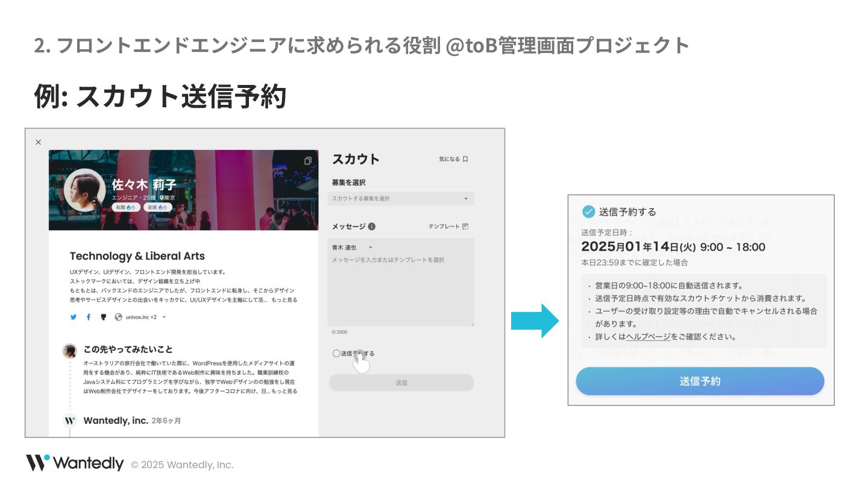Image resolution: width=868 pixels, height=488 pixels.
Task: Click the Technology & Liberal Arts heading
Action: point(137,256)
